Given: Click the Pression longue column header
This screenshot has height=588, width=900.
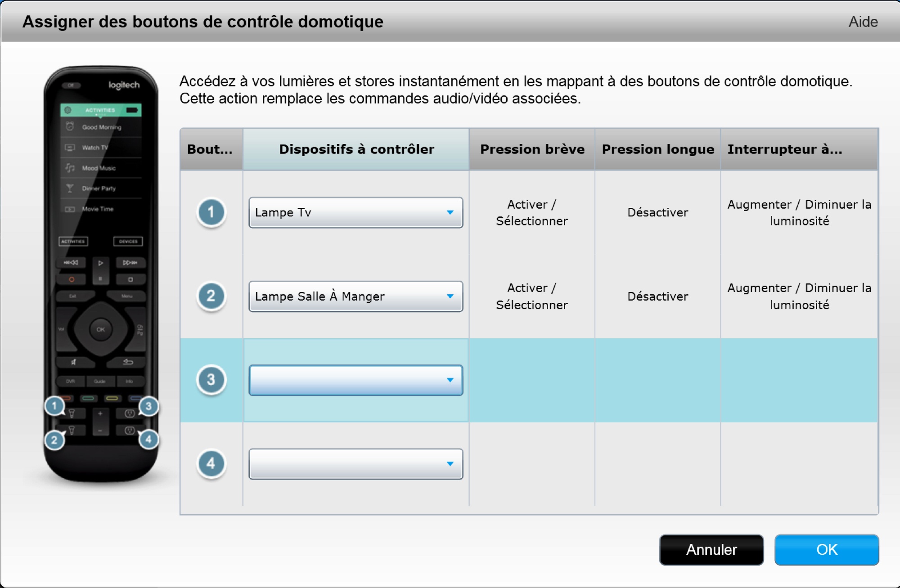Looking at the screenshot, I should (657, 149).
